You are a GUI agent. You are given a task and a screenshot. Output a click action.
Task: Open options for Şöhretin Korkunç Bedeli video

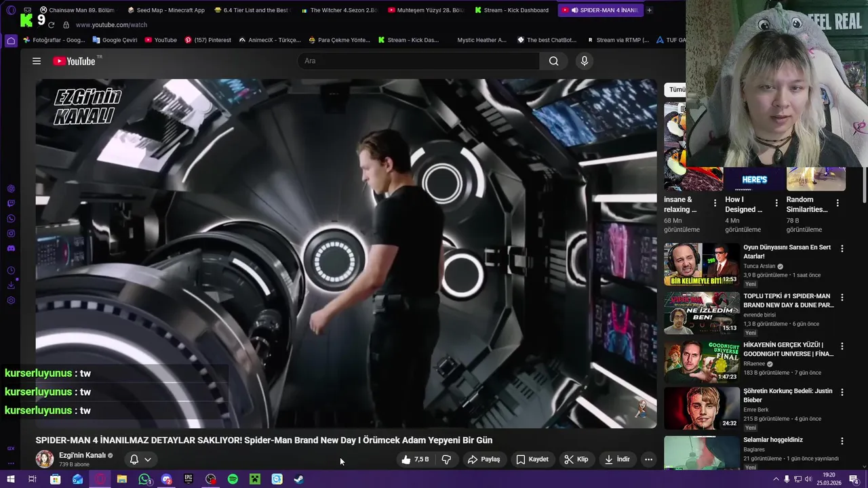(x=842, y=392)
